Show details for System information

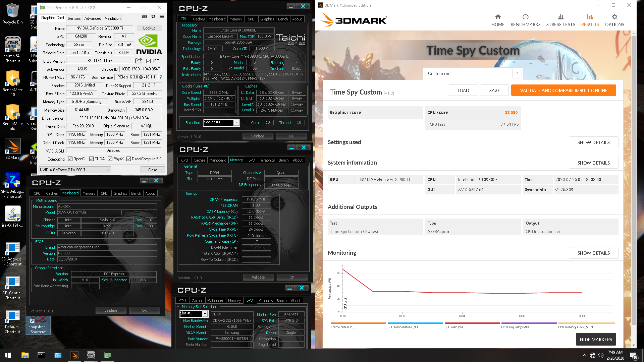pyautogui.click(x=593, y=163)
